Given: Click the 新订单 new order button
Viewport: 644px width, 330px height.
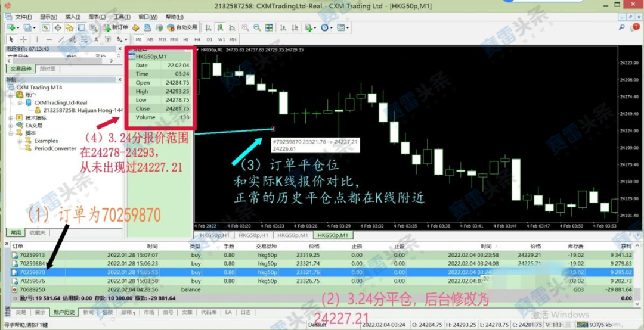Looking at the screenshot, I should click(116, 27).
